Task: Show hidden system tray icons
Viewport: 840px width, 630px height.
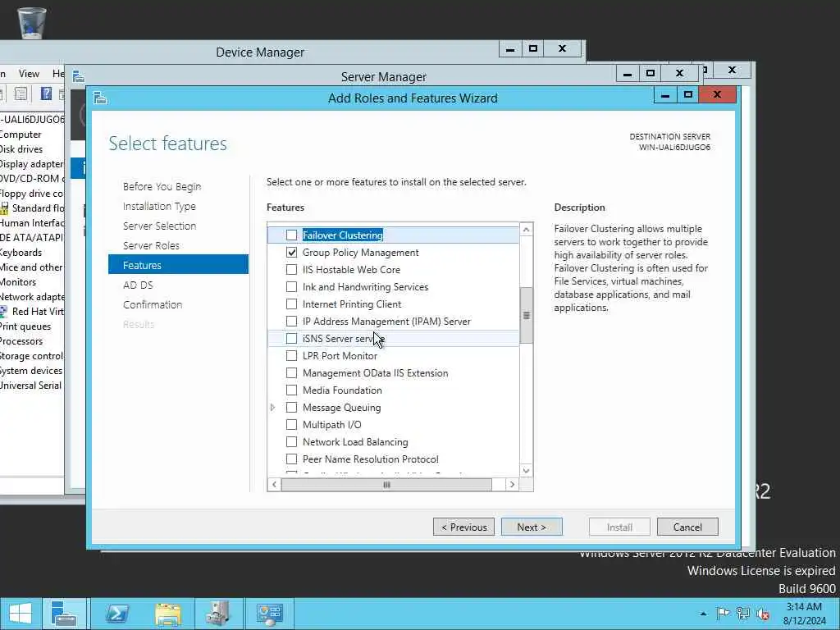Action: click(x=703, y=614)
